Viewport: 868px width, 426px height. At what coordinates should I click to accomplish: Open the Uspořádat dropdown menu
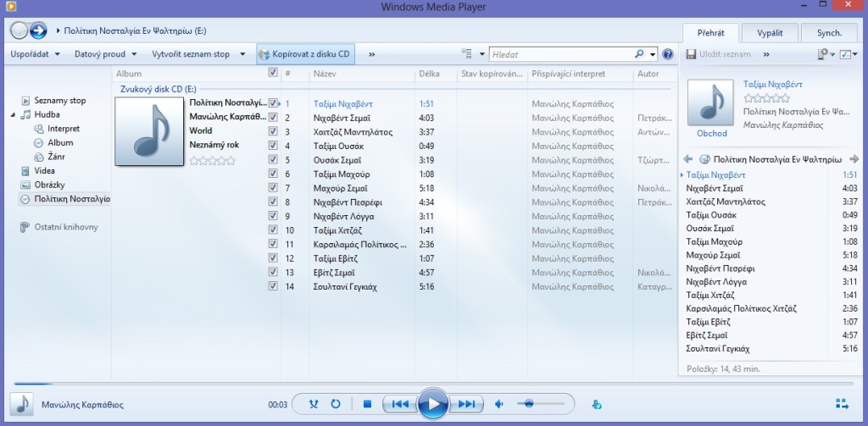[36, 54]
